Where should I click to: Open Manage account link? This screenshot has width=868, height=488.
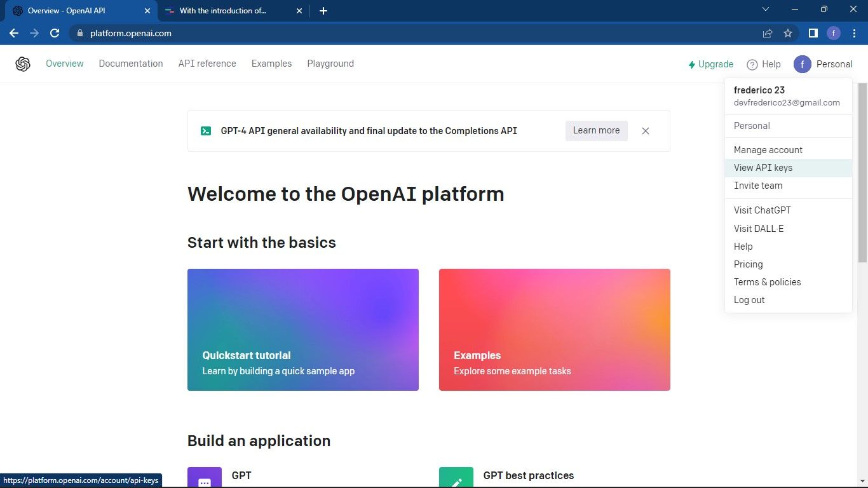coord(768,150)
